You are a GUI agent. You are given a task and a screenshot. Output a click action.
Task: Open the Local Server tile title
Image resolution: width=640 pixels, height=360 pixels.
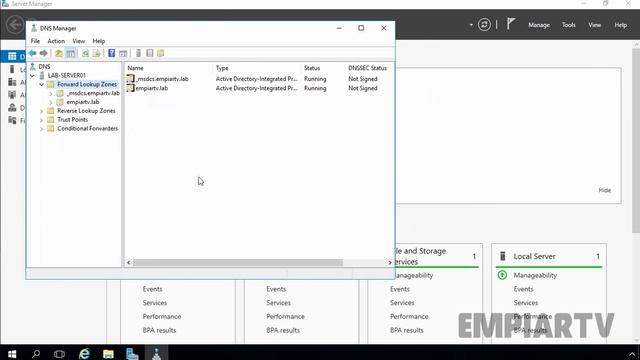534,256
